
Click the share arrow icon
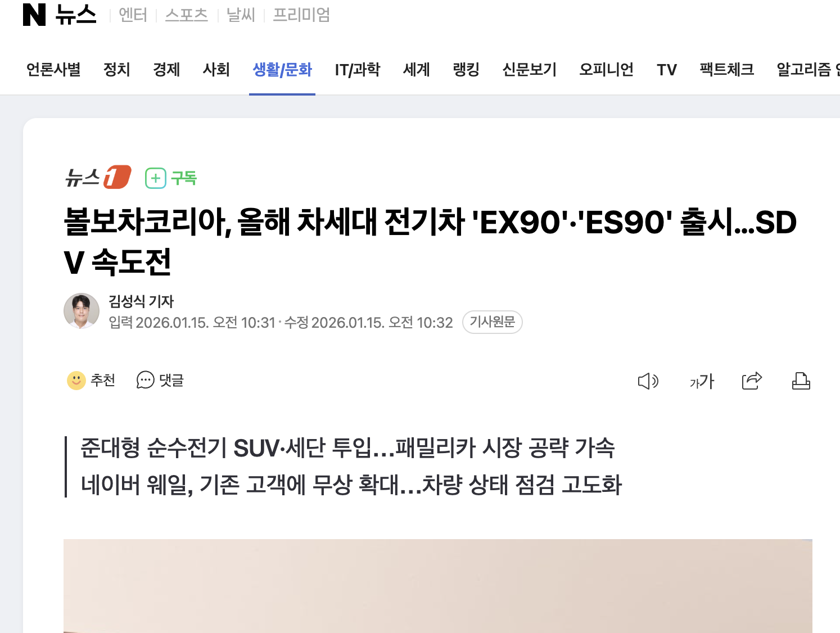pyautogui.click(x=752, y=381)
